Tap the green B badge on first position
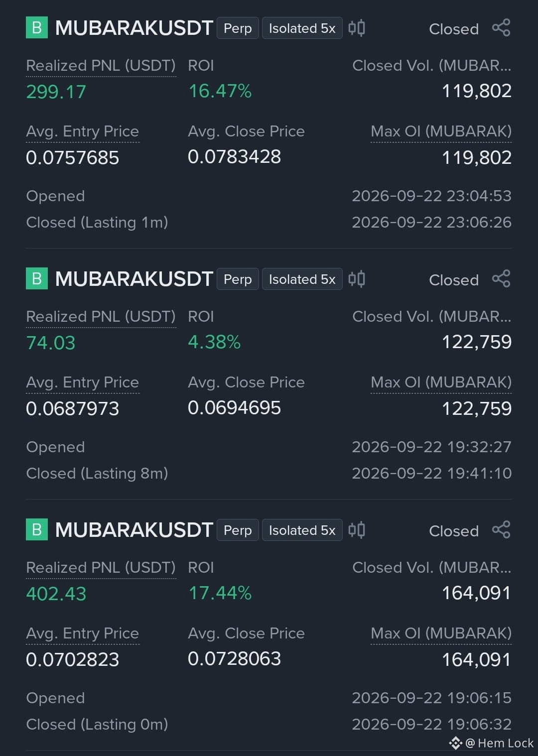The width and height of the screenshot is (538, 756). [37, 28]
